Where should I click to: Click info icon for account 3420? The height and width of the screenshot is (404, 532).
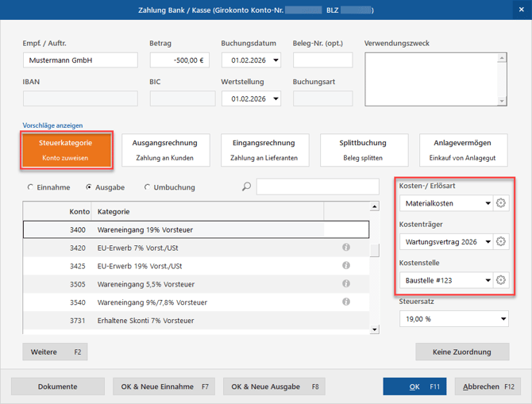click(x=346, y=248)
